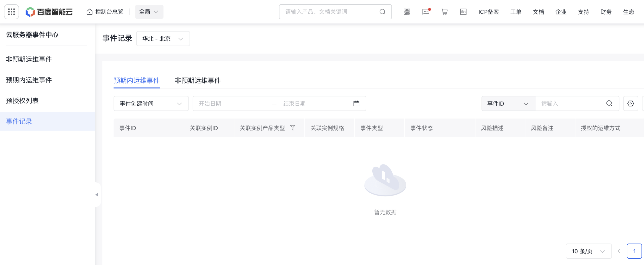Switch to the 非预期运维事件 tab
The width and height of the screenshot is (644, 265).
pos(198,80)
